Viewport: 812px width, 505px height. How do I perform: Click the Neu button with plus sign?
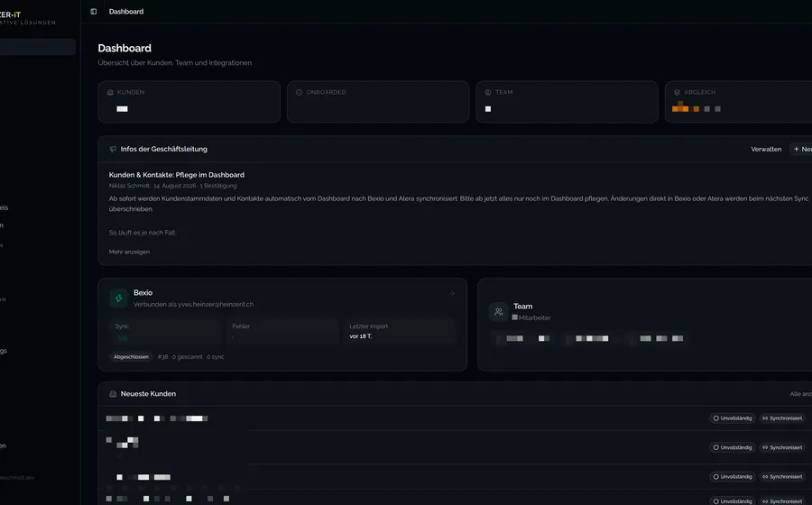[x=801, y=149]
